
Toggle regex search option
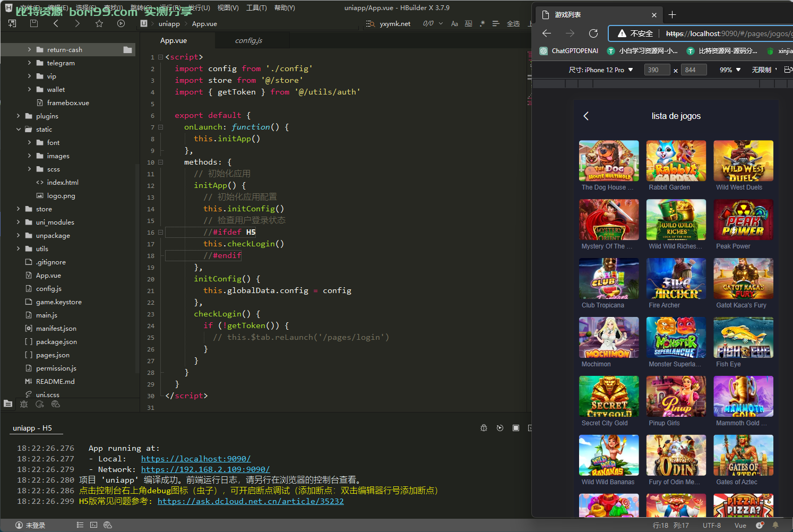point(482,23)
